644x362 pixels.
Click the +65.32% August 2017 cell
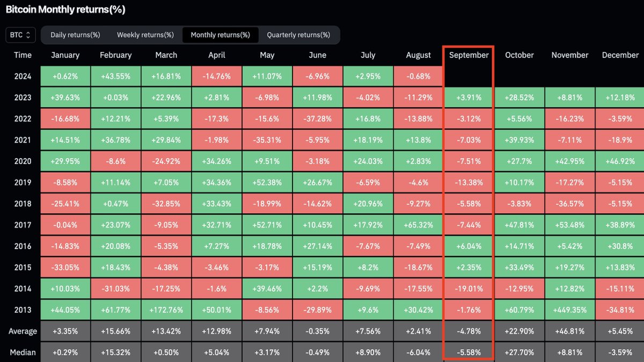(418, 225)
